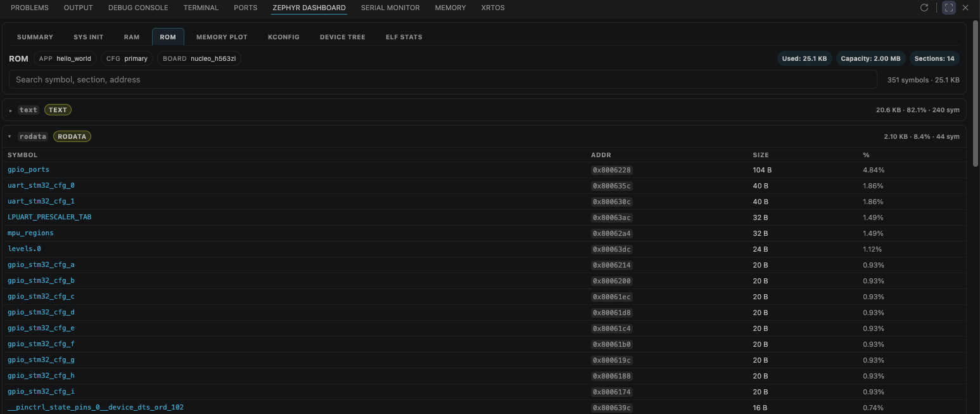Sort by ADDR column header
This screenshot has width=980, height=414.
601,155
